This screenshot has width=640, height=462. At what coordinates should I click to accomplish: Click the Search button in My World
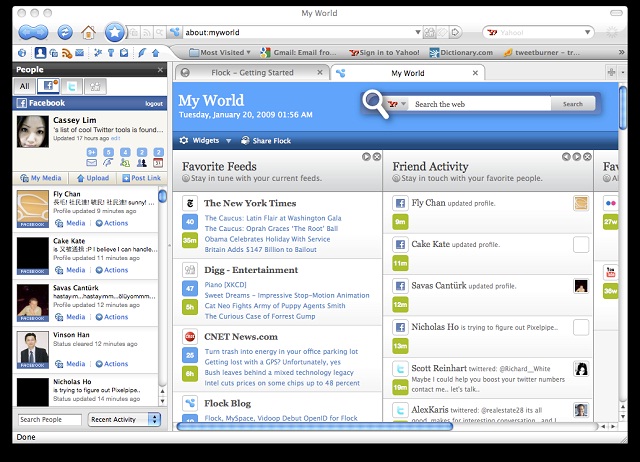[573, 104]
